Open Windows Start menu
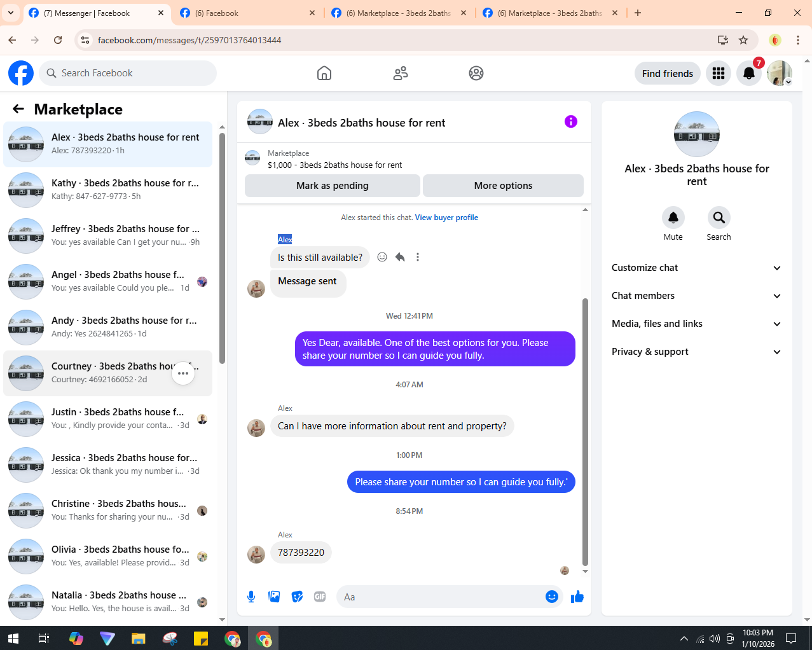 (13, 638)
